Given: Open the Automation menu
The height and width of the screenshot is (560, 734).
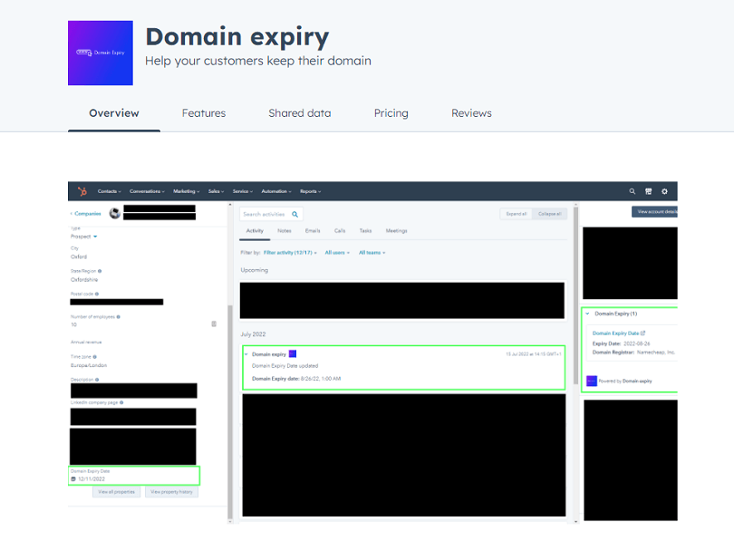Looking at the screenshot, I should [x=276, y=191].
